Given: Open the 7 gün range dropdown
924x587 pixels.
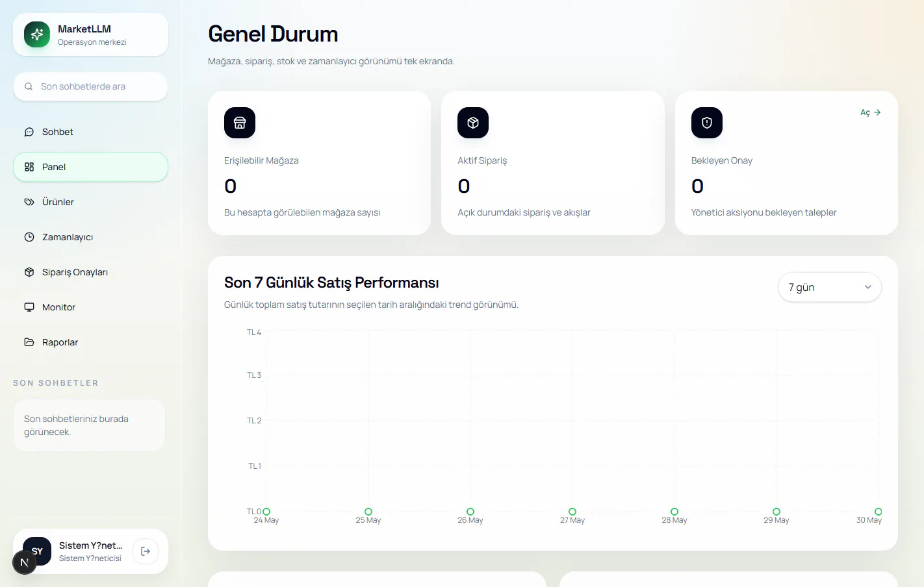Looking at the screenshot, I should click(x=830, y=287).
